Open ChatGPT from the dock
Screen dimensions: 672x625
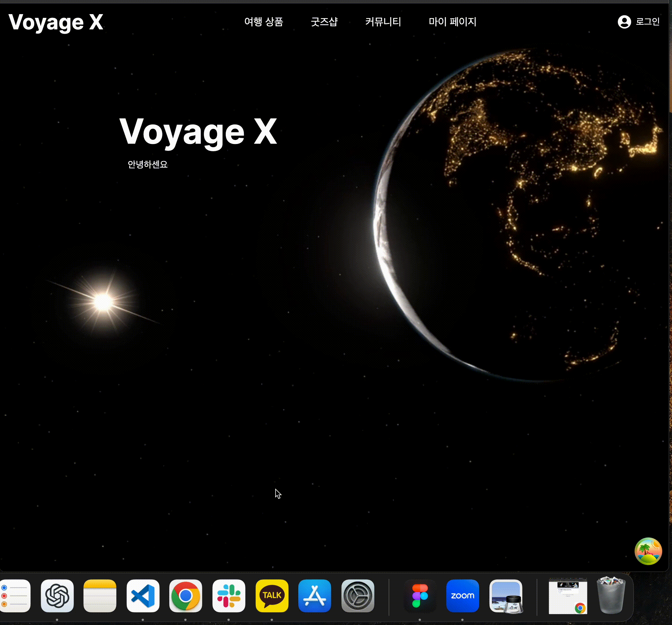[x=57, y=596]
